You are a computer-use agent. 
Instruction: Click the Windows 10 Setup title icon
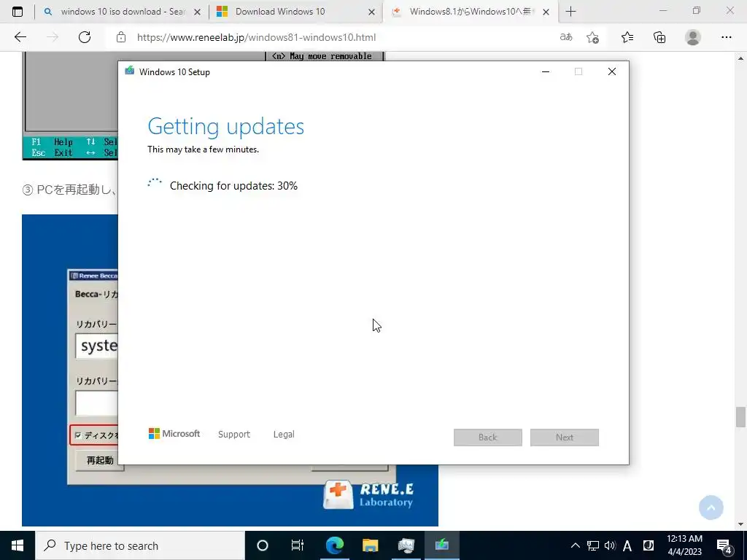click(129, 71)
